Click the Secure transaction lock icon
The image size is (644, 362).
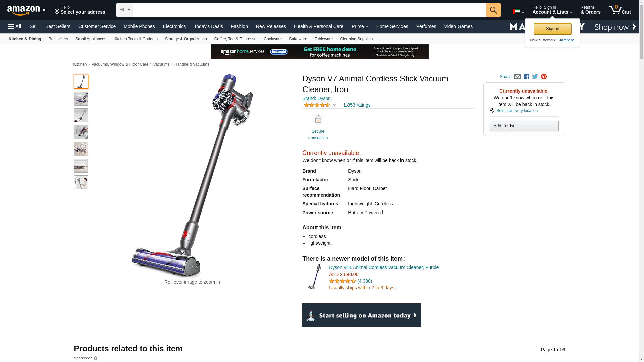[318, 119]
